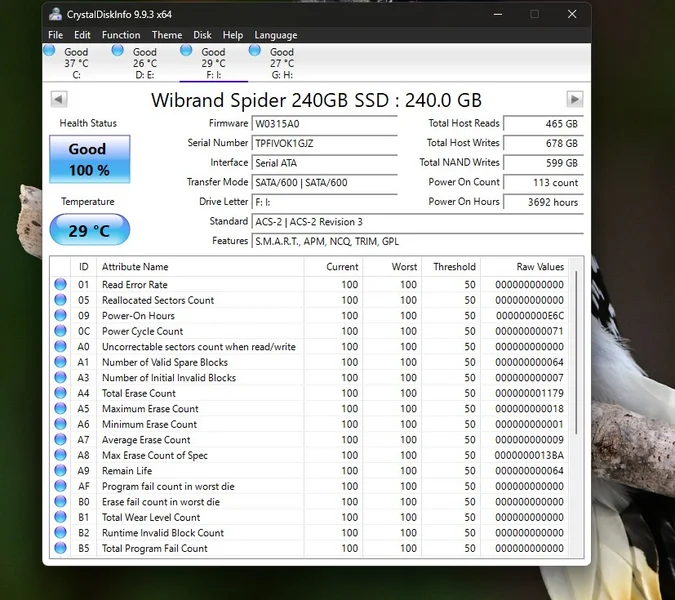Image resolution: width=675 pixels, height=600 pixels.
Task: Click the Total Host Reads value 465 GB
Action: click(x=543, y=124)
